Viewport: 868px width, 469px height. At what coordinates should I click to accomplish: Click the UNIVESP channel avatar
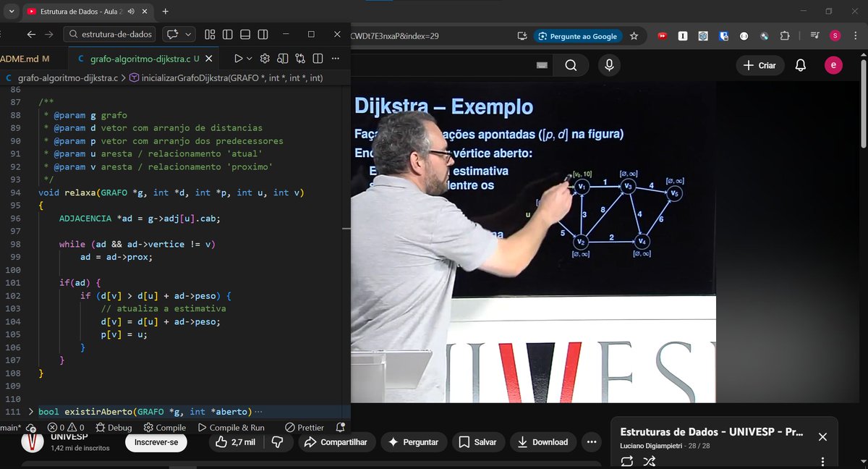(33, 441)
